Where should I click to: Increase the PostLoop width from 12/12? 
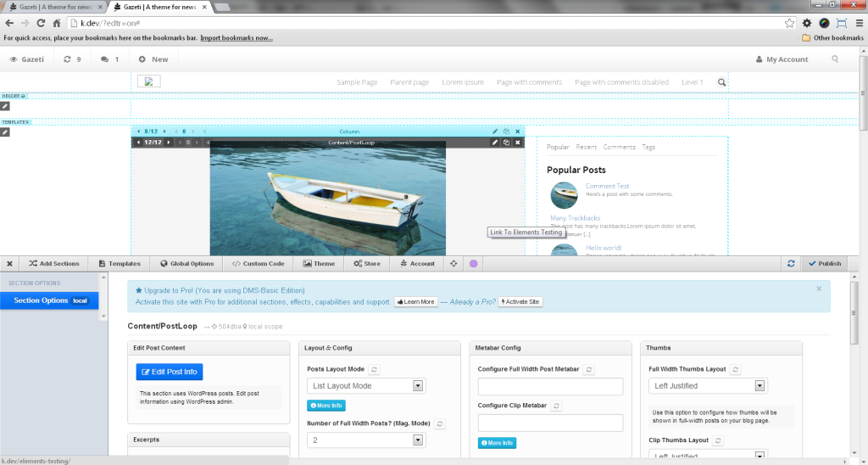point(169,143)
